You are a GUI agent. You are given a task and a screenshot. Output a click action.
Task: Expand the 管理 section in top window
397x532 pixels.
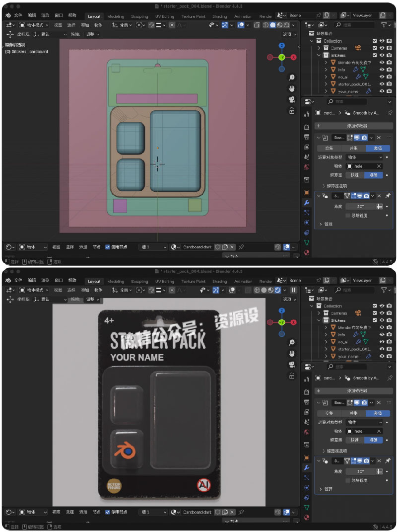326,224
